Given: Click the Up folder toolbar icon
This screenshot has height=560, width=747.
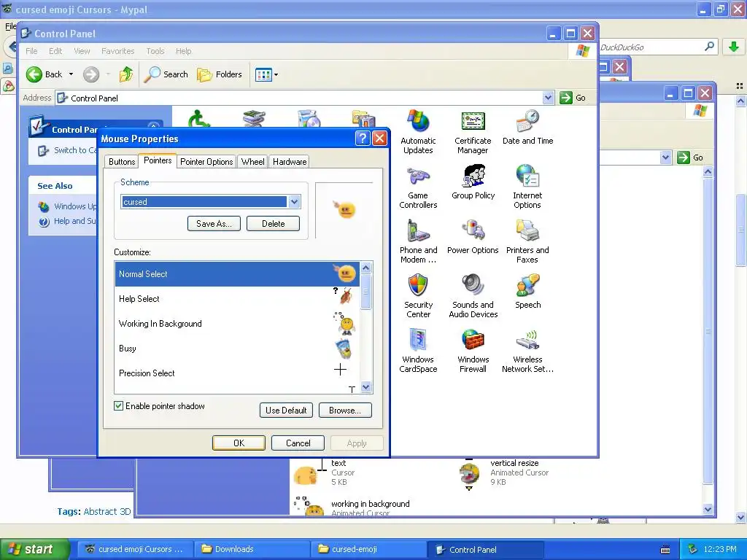Looking at the screenshot, I should (125, 74).
